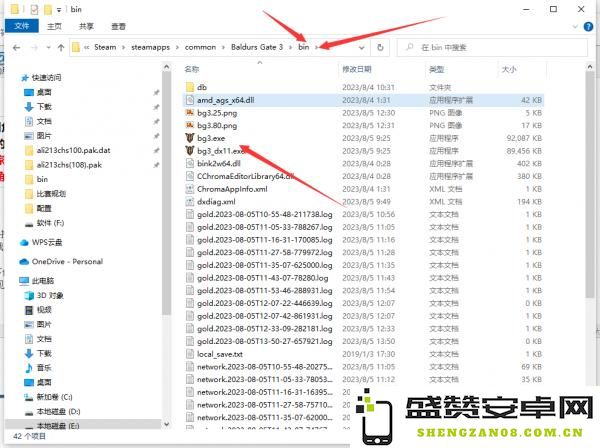Open ali213chs(108).pak quick access folder

pyautogui.click(x=69, y=165)
